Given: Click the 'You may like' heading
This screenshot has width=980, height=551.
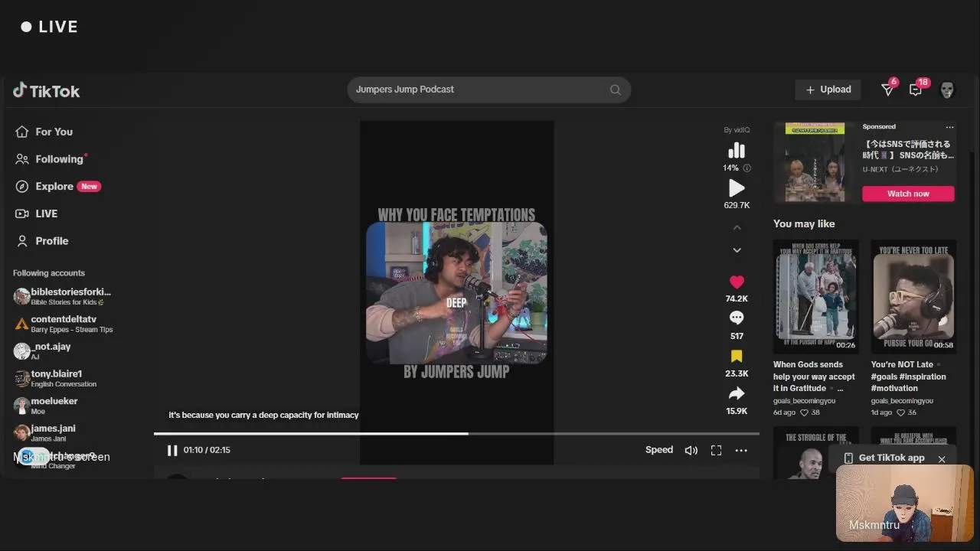Looking at the screenshot, I should click(804, 223).
